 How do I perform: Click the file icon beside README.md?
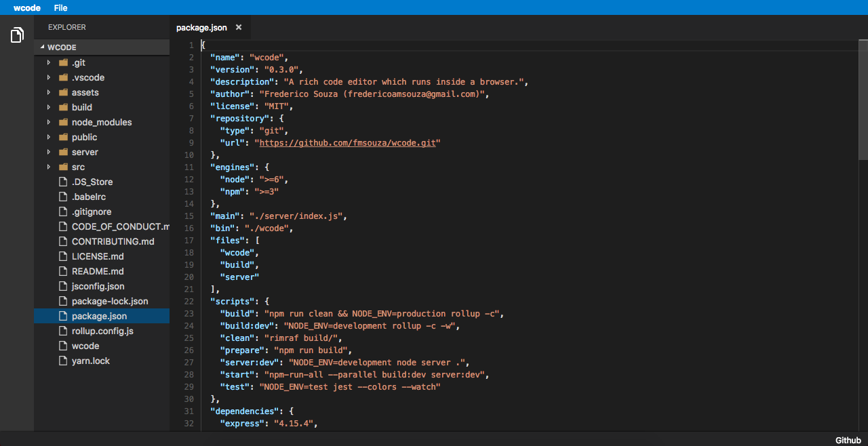(64, 271)
